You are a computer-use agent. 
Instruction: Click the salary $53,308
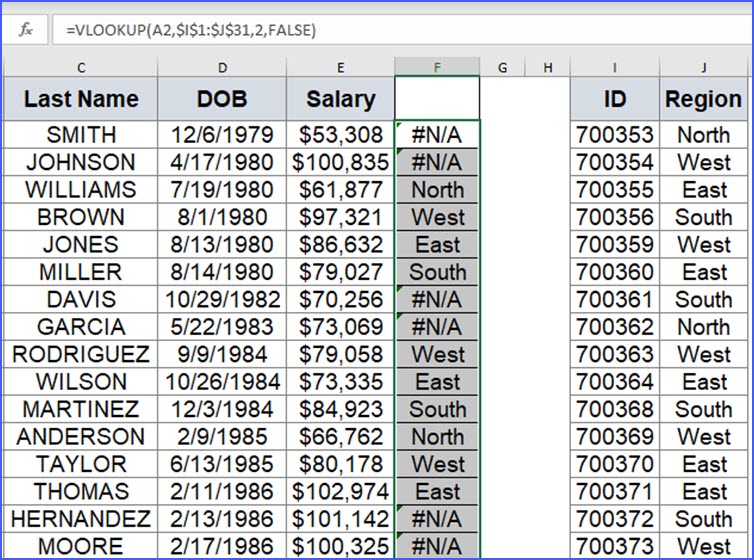point(340,135)
